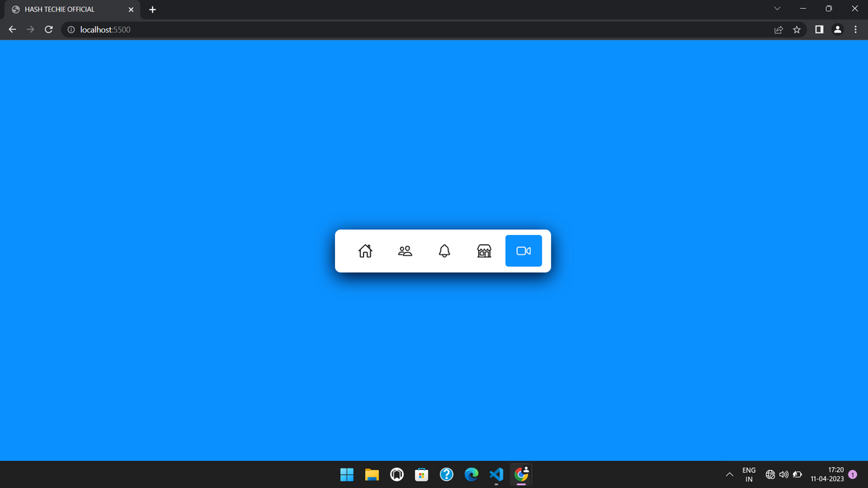Close the HASH TECHIE OFFICIAL tab
This screenshot has height=488, width=868.
[x=130, y=10]
